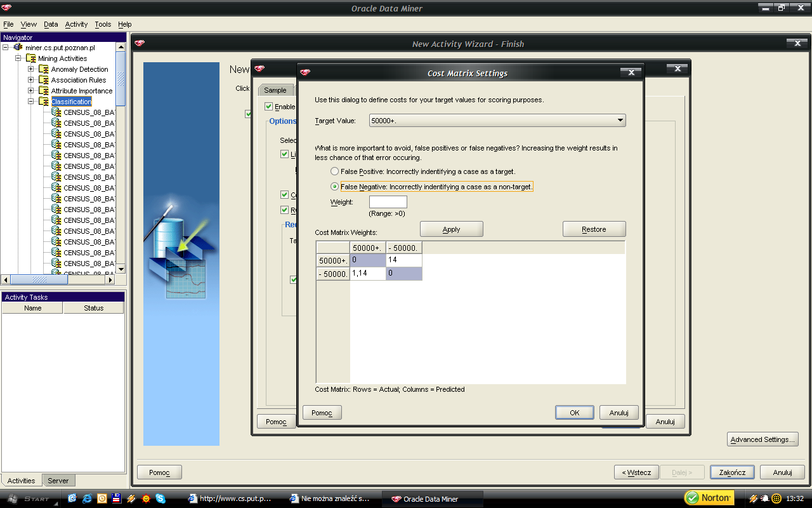
Task: Click the first quick launch icon next to Start
Action: point(72,498)
